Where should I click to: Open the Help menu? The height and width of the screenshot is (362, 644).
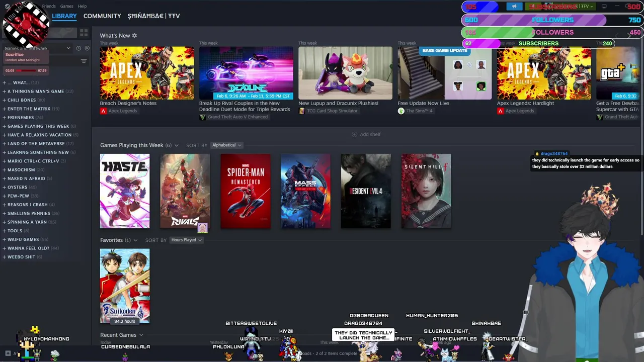click(x=82, y=6)
